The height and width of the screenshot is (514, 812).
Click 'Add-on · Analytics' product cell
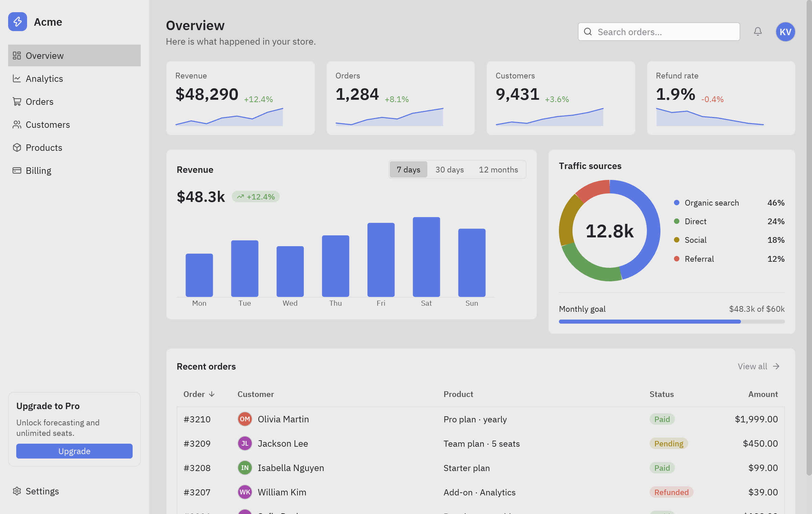tap(479, 492)
